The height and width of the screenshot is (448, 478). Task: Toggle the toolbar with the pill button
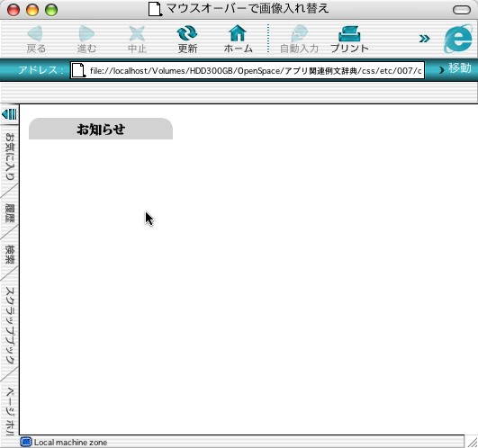(462, 10)
